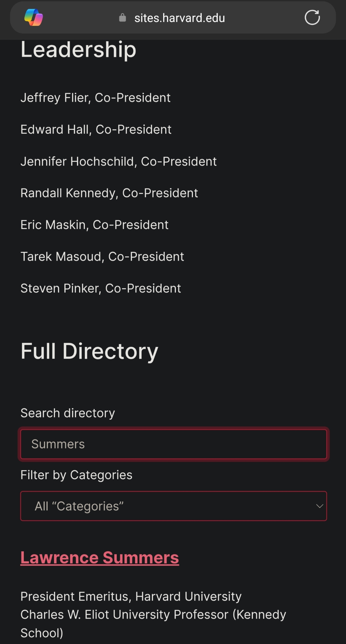
Task: Choose Jennifer Hochschild, Co-President entry
Action: [119, 161]
